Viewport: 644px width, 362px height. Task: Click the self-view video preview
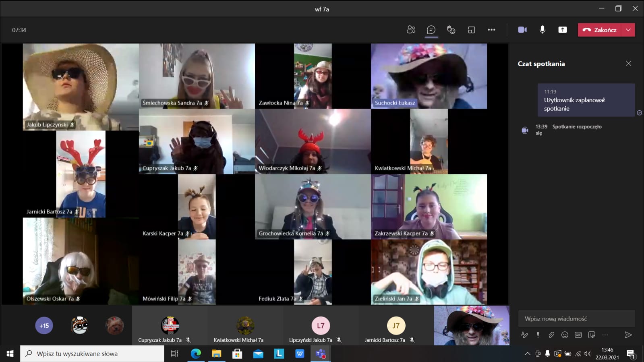[472, 325]
